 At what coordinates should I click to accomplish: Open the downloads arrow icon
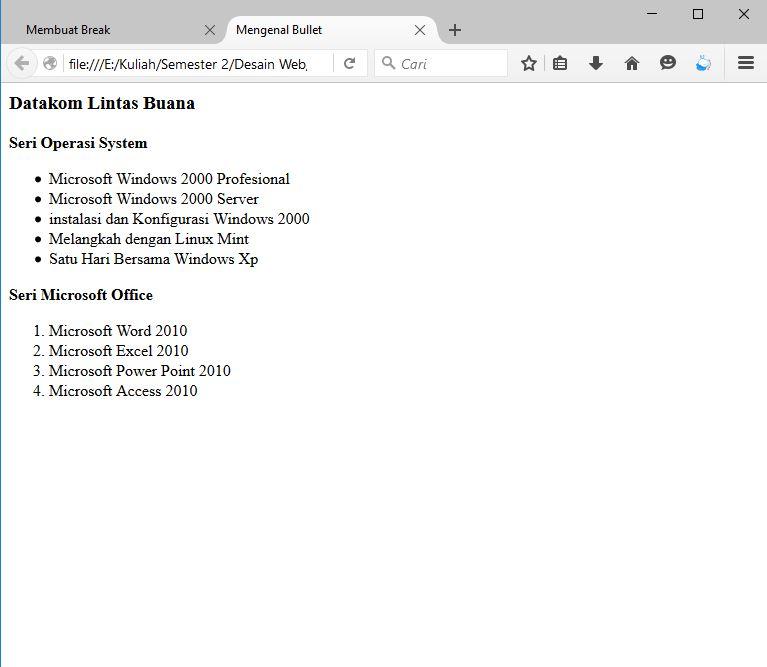coord(596,64)
